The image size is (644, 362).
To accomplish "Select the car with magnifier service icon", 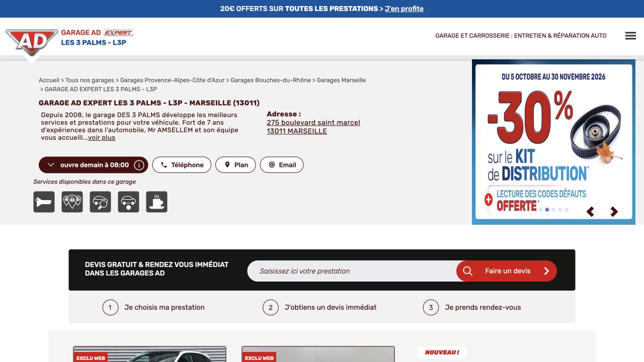I will coord(101,202).
